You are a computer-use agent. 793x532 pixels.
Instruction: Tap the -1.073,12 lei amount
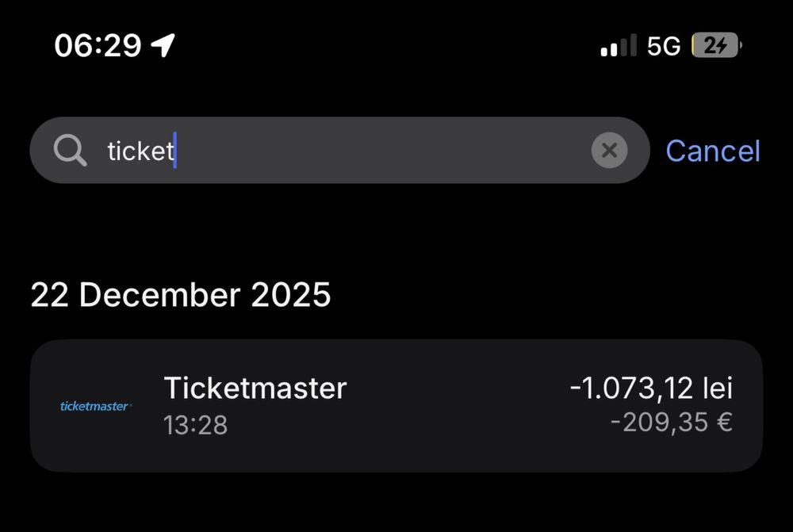click(x=651, y=388)
